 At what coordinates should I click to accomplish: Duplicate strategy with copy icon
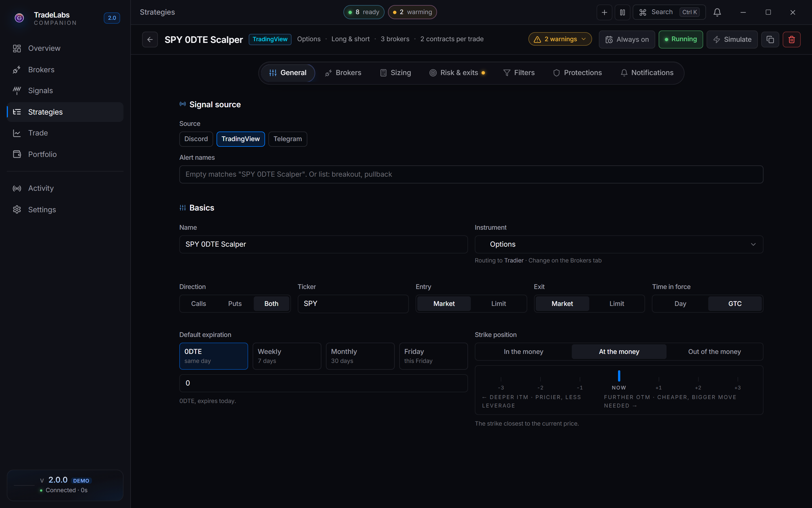(x=770, y=39)
